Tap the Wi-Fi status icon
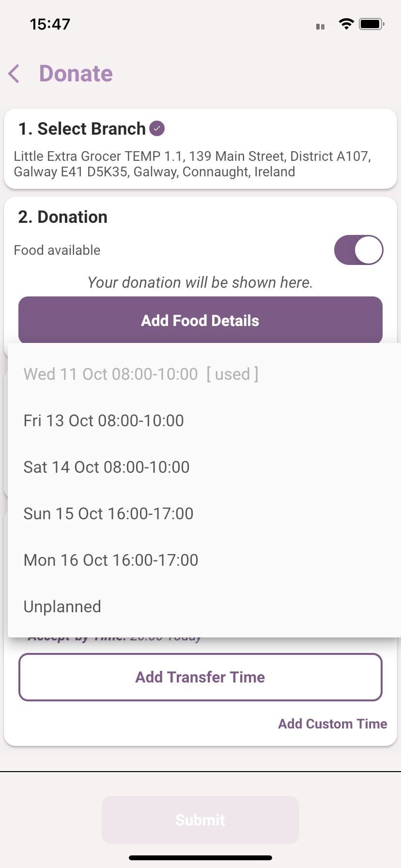 [x=346, y=24]
